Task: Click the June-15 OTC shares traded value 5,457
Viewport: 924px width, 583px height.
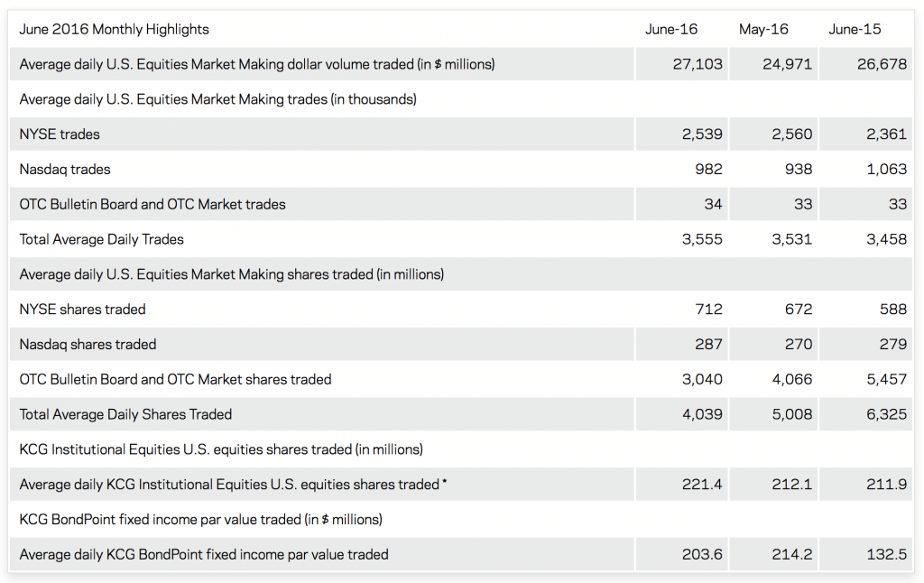Action: click(886, 379)
